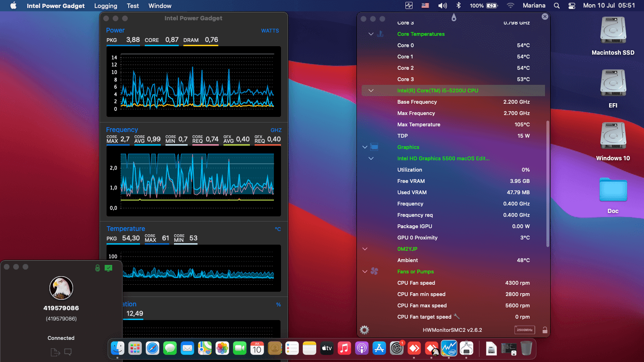Click the user name Mariana in menu bar
This screenshot has width=644, height=362.
534,6
